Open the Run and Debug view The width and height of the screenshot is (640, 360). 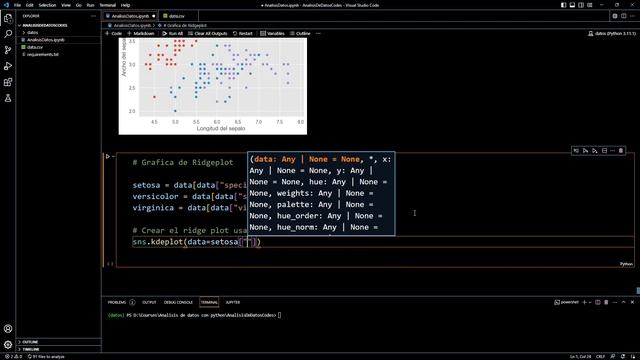pos(8,66)
